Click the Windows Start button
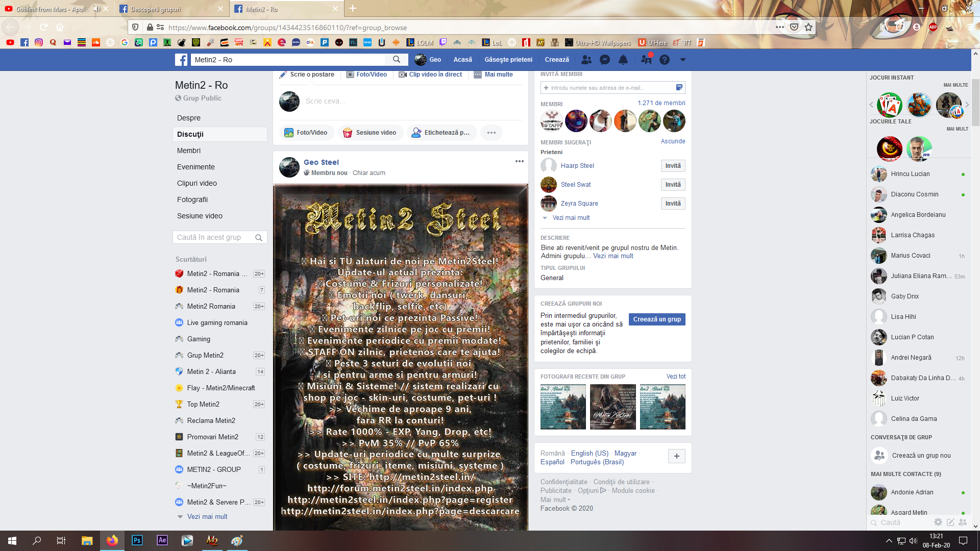The image size is (980, 551). pyautogui.click(x=12, y=540)
